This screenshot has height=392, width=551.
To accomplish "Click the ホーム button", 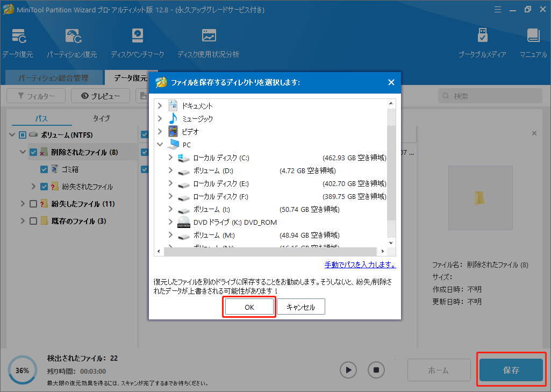I will [x=439, y=370].
